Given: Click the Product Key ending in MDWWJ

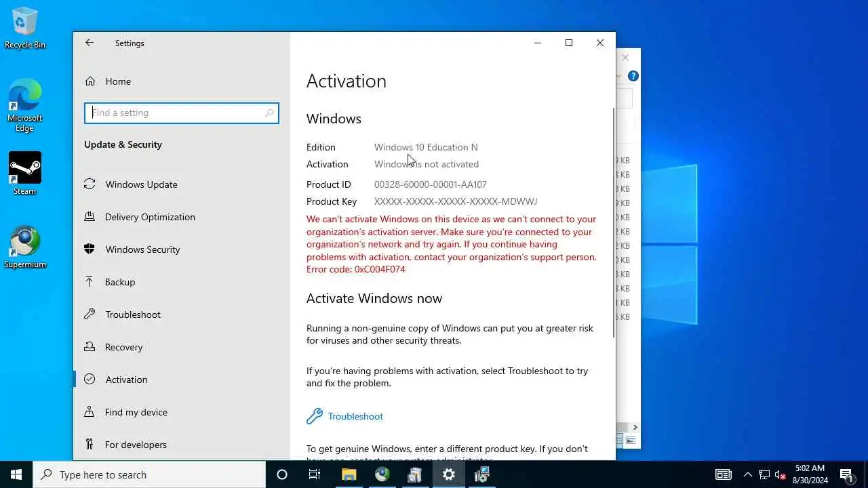Looking at the screenshot, I should point(456,201).
